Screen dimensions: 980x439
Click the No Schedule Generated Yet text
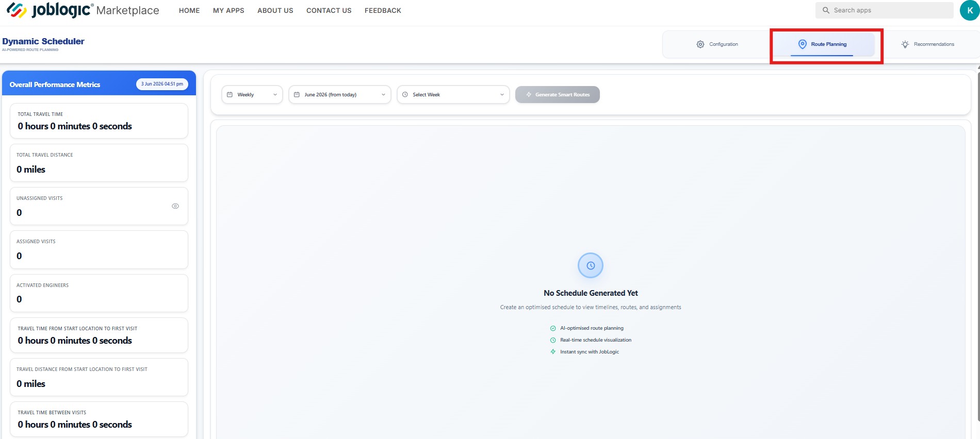pyautogui.click(x=591, y=293)
